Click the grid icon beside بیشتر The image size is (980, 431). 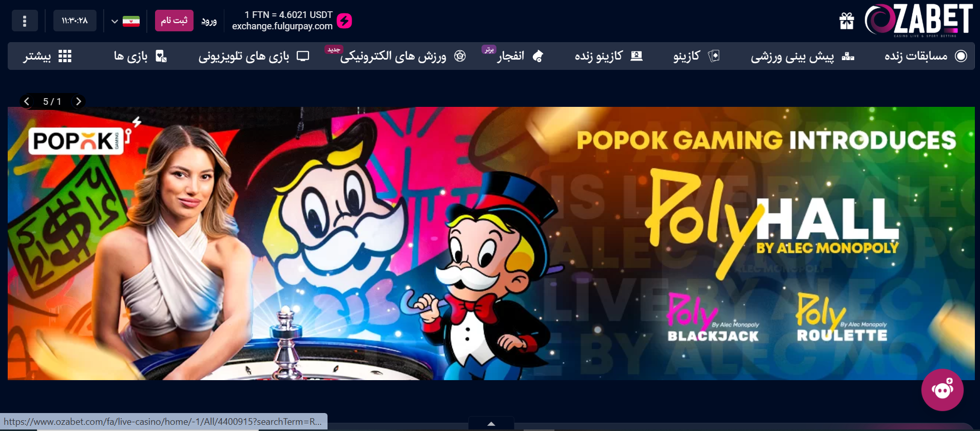tap(65, 57)
